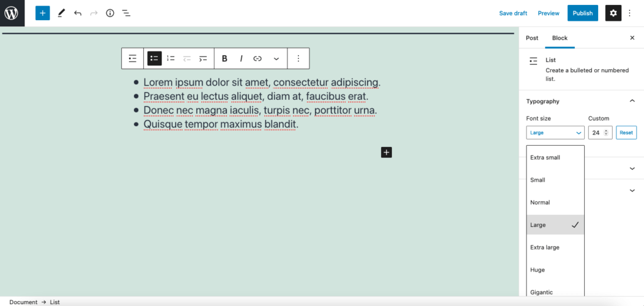Switch to the Post tab

tap(532, 38)
